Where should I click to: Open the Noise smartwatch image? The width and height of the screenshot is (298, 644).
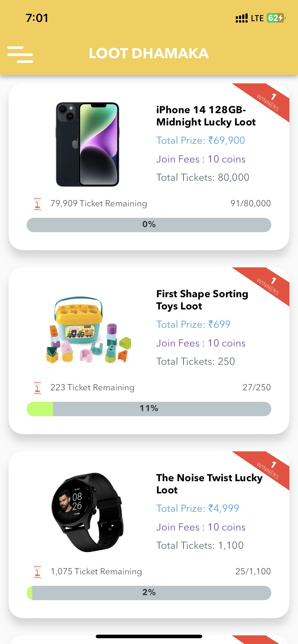(87, 512)
